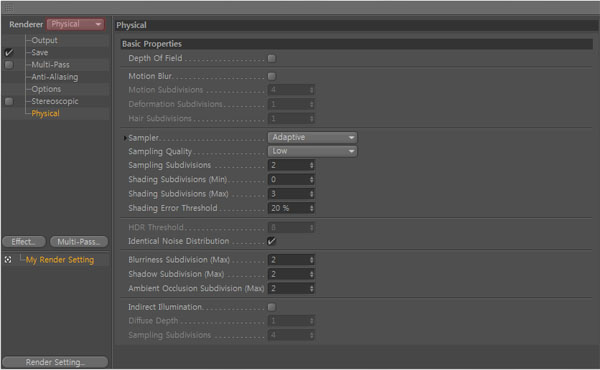This screenshot has height=370, width=600.
Task: Open the Sampling Quality dropdown set to Low
Action: tap(312, 151)
